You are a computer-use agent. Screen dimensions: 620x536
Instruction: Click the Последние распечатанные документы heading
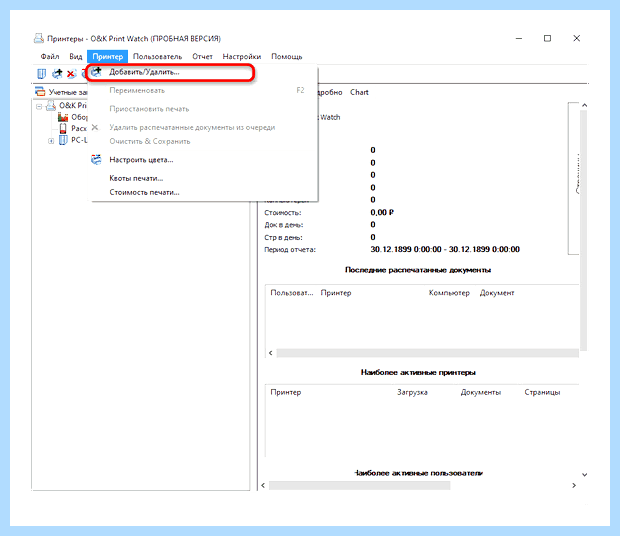tap(418, 270)
